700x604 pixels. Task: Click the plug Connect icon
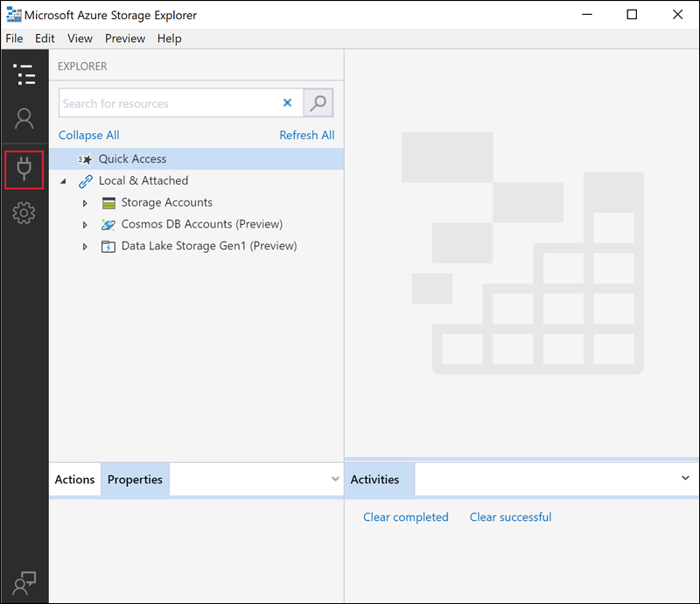(x=24, y=169)
